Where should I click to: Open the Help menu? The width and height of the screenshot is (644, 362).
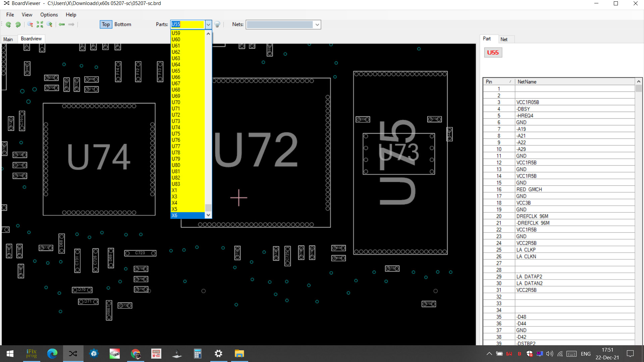point(71,15)
